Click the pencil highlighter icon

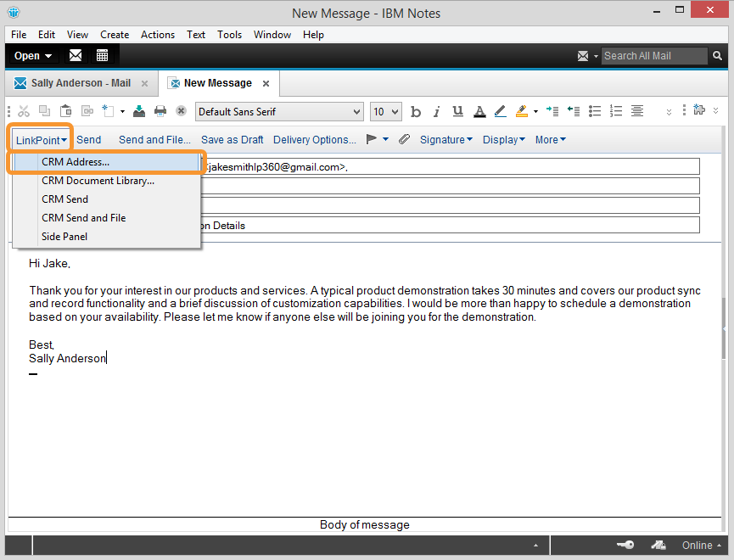(500, 111)
